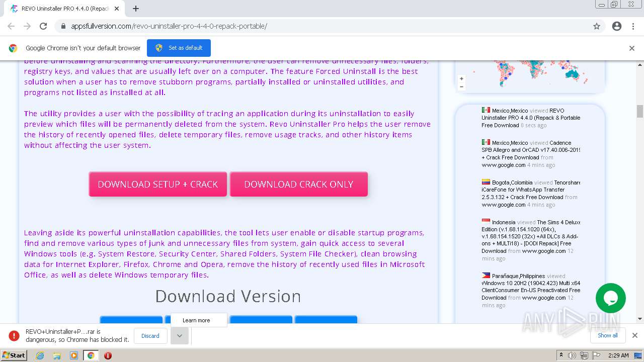The image size is (644, 362).
Task: Open the Tenorshare iCareFone for WhatsApp link
Action: (x=531, y=190)
